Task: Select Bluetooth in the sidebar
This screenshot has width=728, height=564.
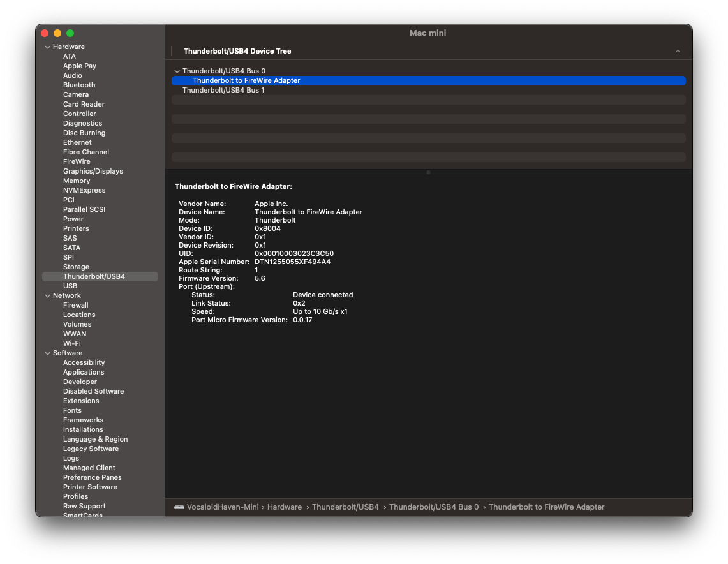Action: click(79, 85)
